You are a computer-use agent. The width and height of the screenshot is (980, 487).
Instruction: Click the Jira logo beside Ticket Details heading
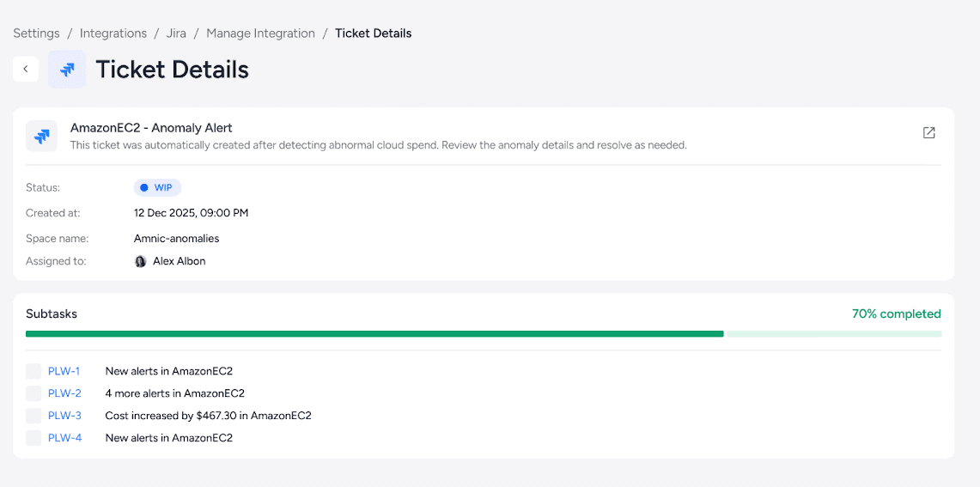[67, 70]
